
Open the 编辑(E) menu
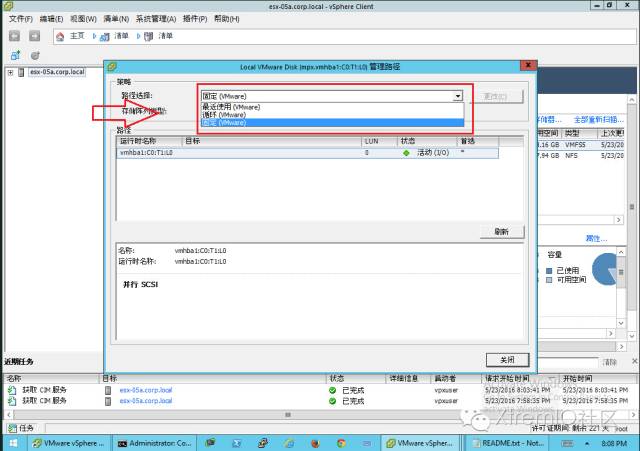coord(51,19)
